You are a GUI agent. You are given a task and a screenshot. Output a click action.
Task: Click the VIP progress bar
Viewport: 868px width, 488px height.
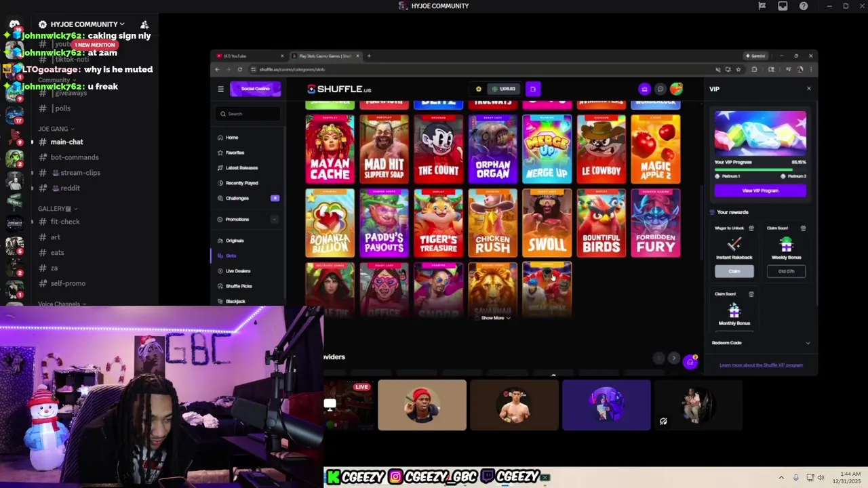pos(760,169)
